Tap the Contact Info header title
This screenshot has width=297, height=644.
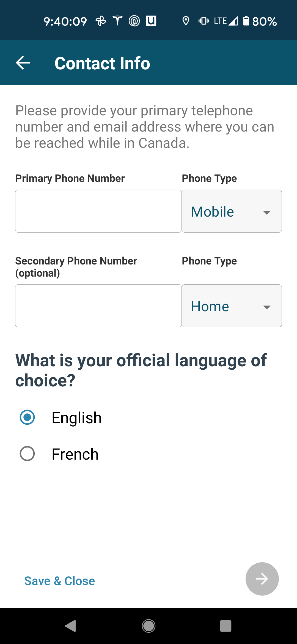[x=102, y=63]
